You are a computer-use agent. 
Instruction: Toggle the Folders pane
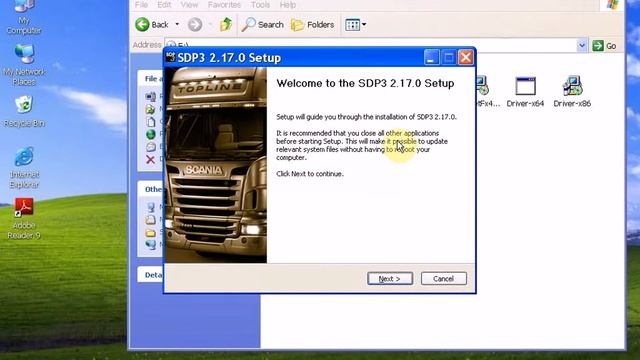[313, 24]
